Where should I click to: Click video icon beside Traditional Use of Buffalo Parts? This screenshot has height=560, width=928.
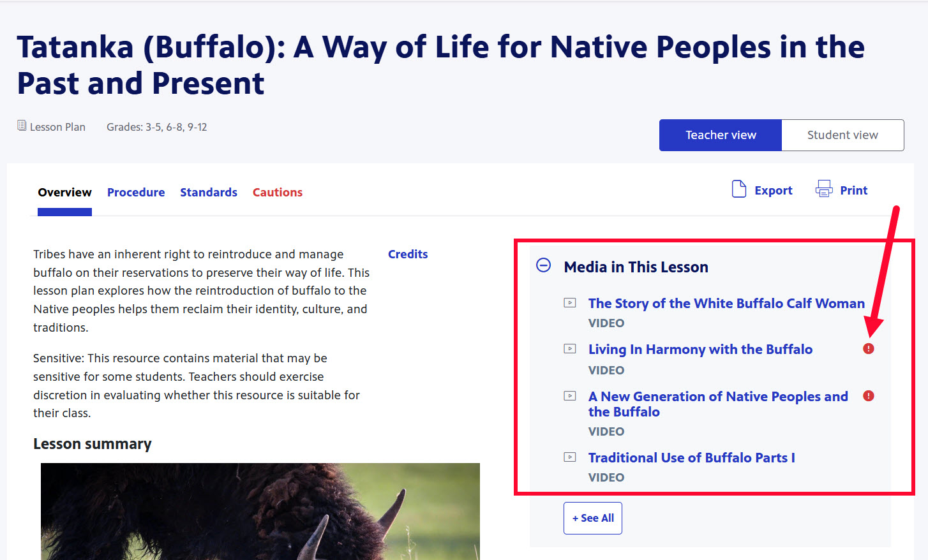click(570, 457)
